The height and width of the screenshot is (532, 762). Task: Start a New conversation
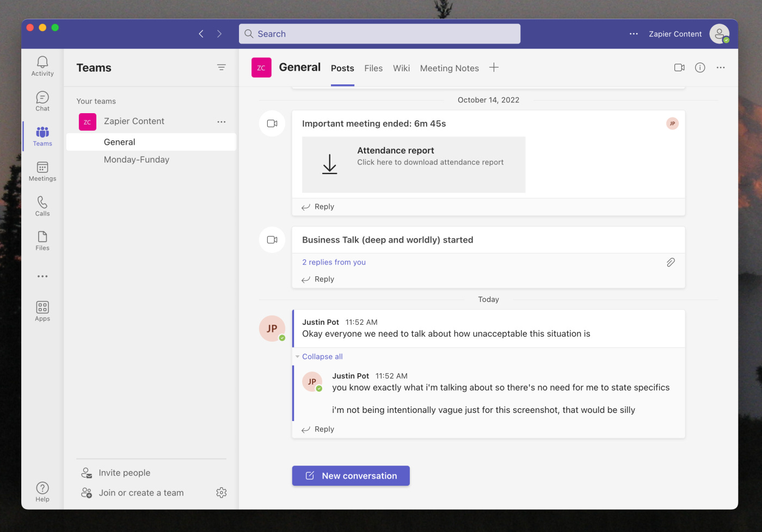pos(351,476)
